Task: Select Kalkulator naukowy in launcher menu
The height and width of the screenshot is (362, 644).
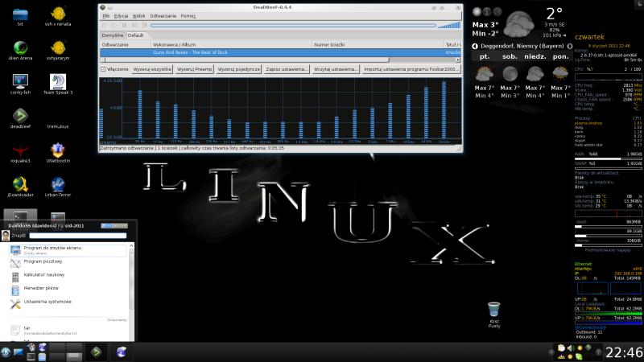Action: pyautogui.click(x=43, y=275)
